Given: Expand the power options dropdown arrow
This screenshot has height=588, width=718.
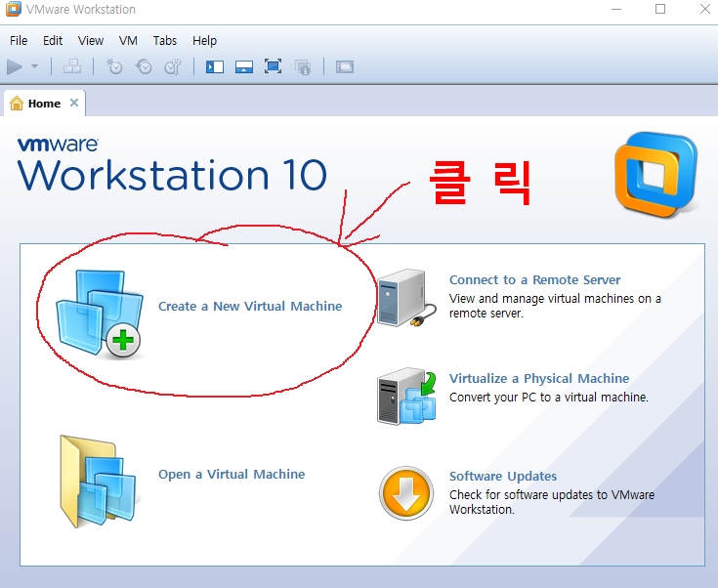Looking at the screenshot, I should [35, 66].
